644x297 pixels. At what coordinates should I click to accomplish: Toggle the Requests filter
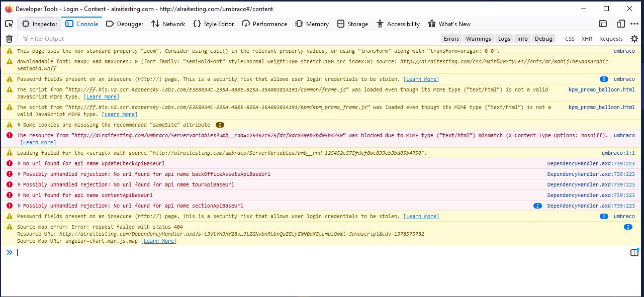611,39
